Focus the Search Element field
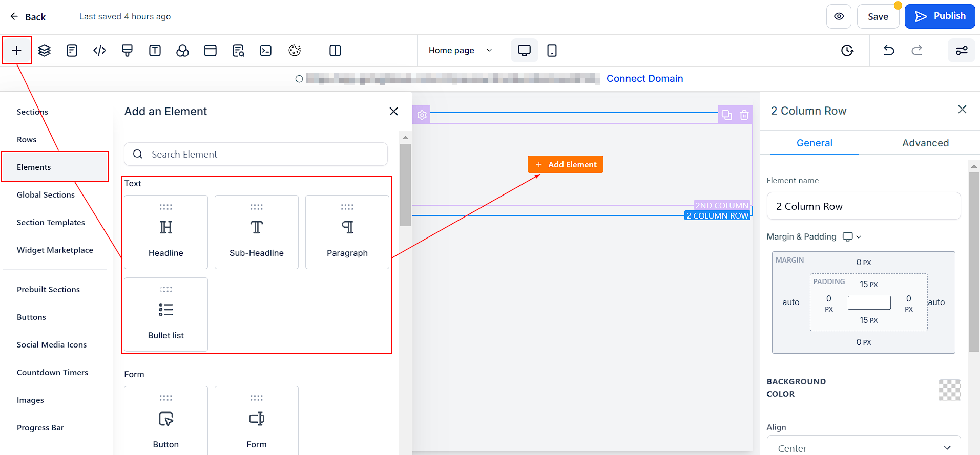Image resolution: width=980 pixels, height=455 pixels. tap(256, 154)
